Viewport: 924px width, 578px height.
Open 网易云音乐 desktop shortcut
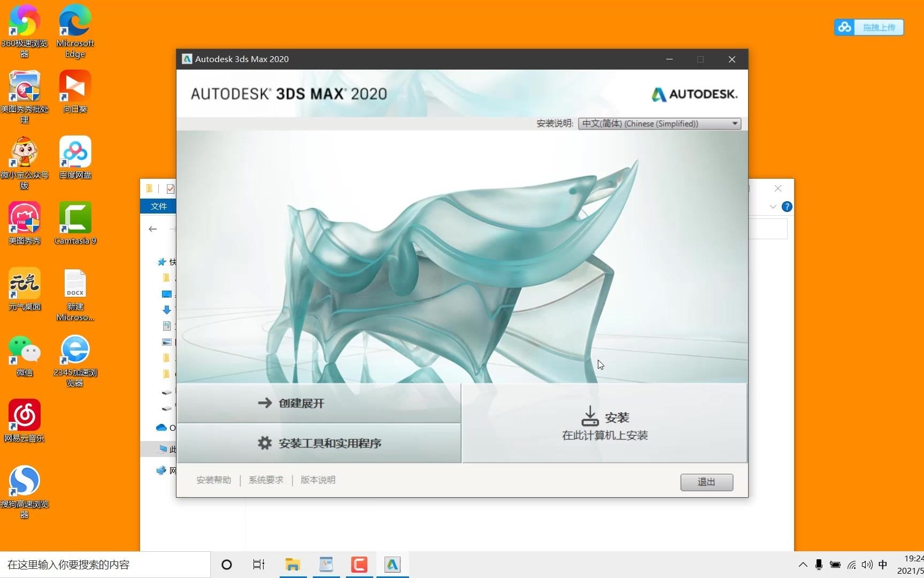[x=24, y=421]
